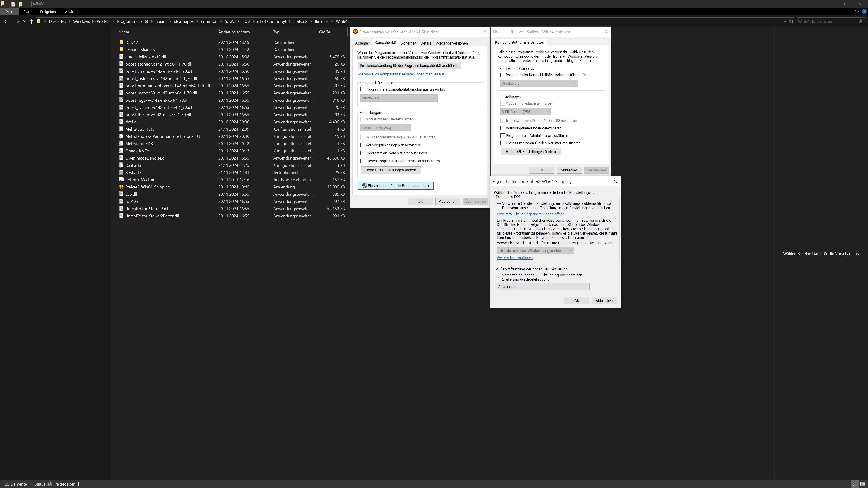Uncheck 'Verhalten bei hoher DPI-Skalierung überschreiben'
The height and width of the screenshot is (488, 868).
click(499, 277)
